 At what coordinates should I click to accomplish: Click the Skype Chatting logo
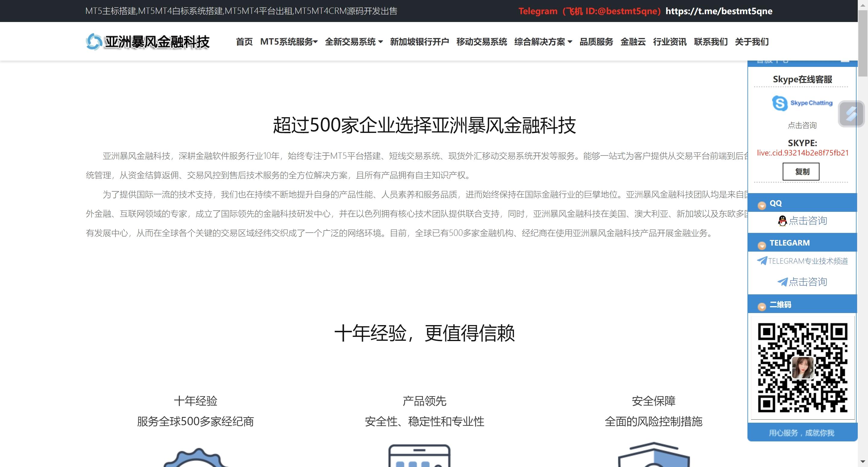[802, 103]
